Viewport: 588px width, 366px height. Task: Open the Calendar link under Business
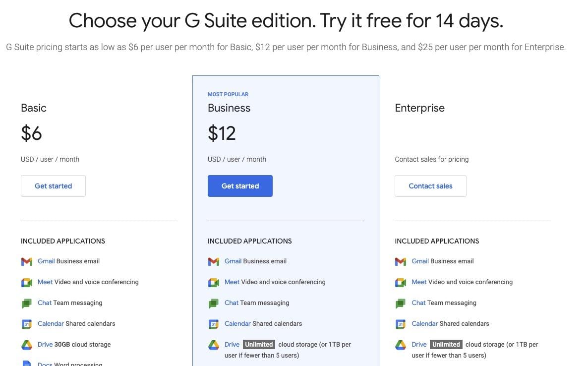tap(237, 323)
